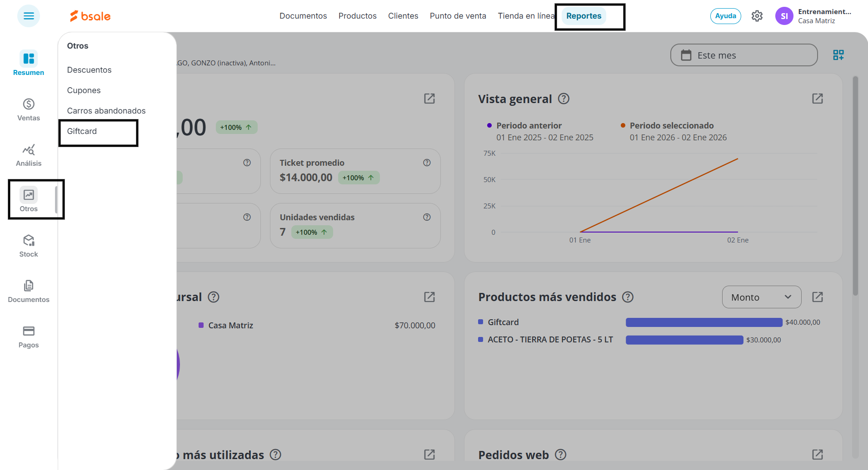
Task: Click the ACETO - TIERRA DE POETAS bar
Action: (x=684, y=340)
